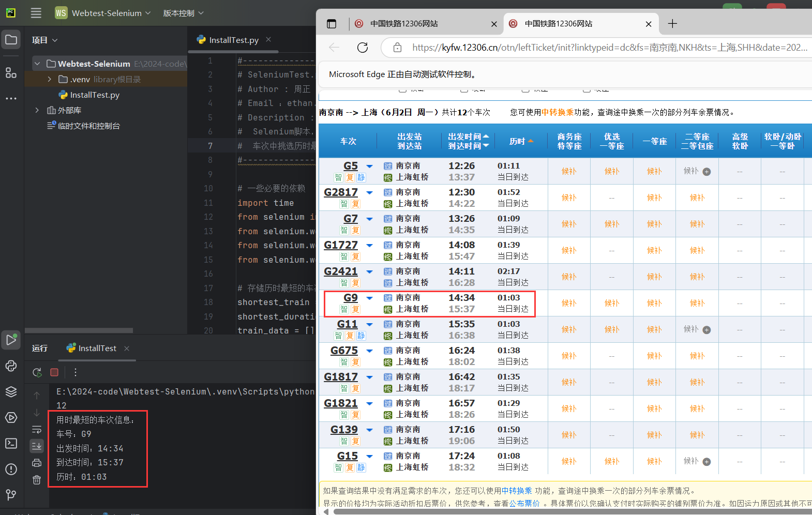The image size is (812, 515).
Task: Refresh the 12306 page in Edge
Action: point(363,48)
